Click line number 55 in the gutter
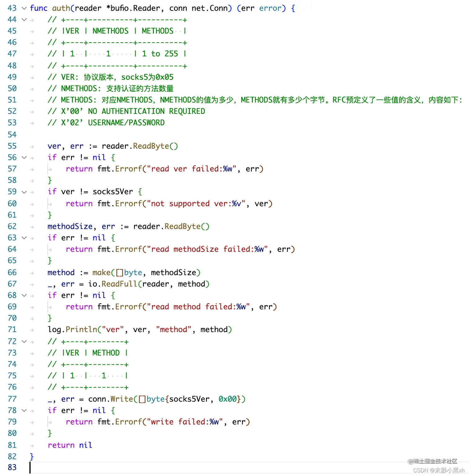469x476 pixels. coord(12,146)
